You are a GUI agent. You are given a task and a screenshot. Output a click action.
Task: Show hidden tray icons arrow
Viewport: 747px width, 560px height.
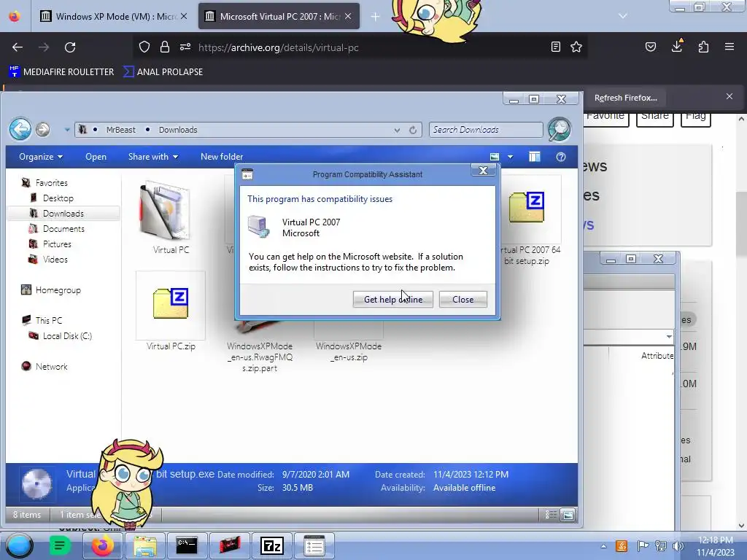pyautogui.click(x=603, y=546)
